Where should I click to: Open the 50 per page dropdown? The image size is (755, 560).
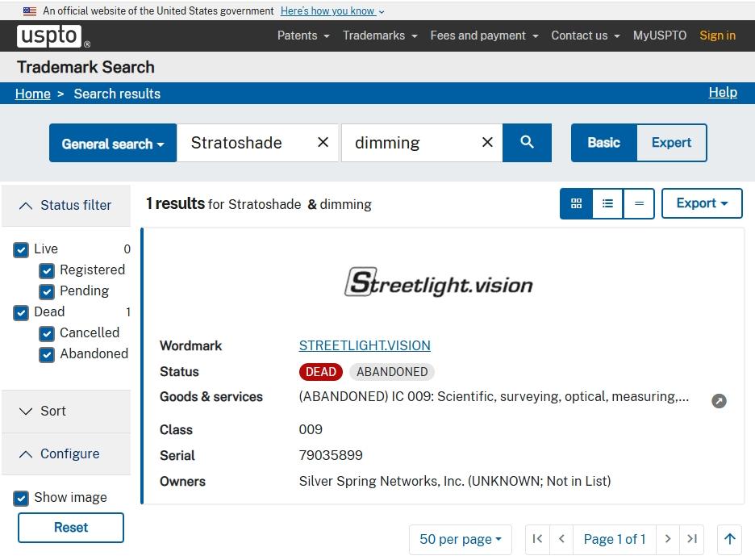coord(461,539)
